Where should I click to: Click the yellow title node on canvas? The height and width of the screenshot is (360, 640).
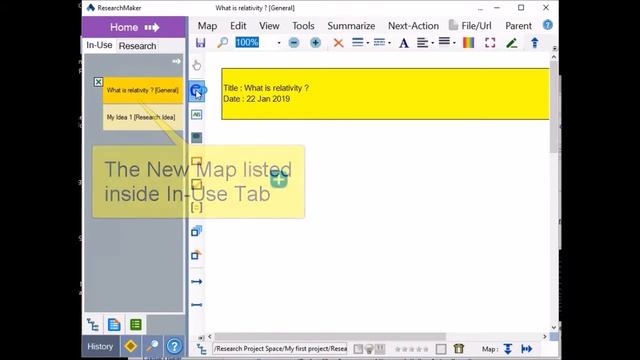click(x=385, y=94)
